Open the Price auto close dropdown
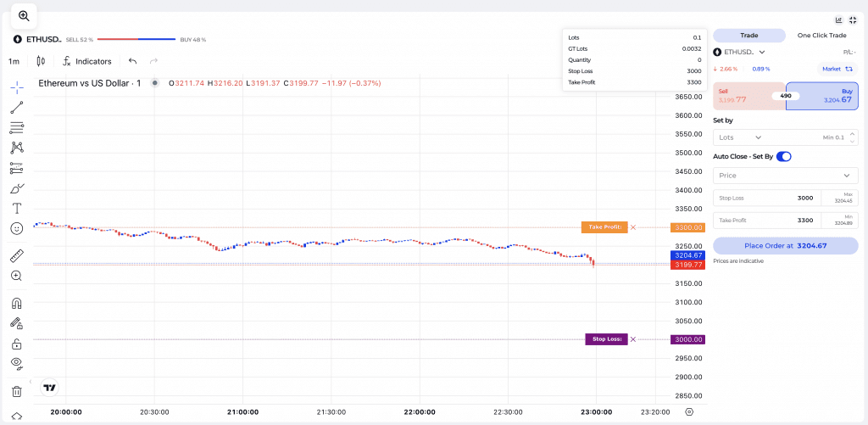 pos(785,176)
